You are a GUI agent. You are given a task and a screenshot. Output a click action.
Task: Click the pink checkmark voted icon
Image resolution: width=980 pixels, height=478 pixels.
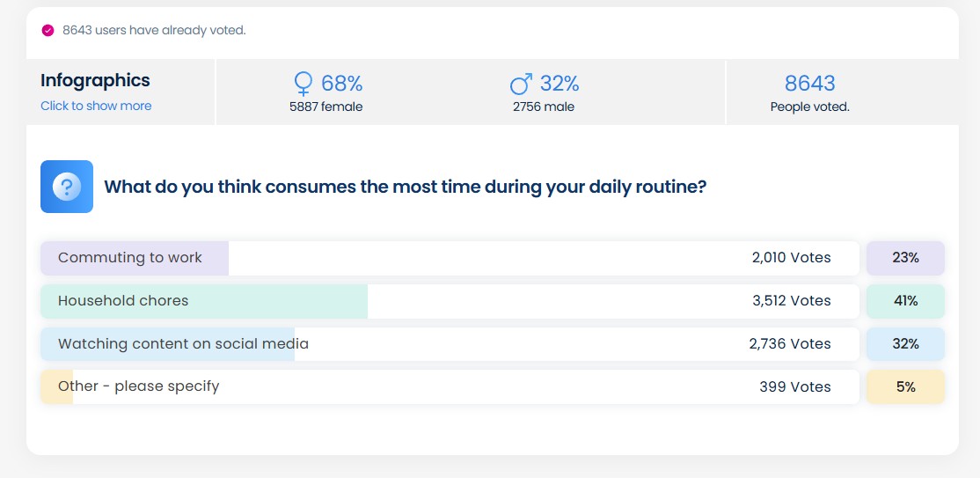(x=48, y=30)
